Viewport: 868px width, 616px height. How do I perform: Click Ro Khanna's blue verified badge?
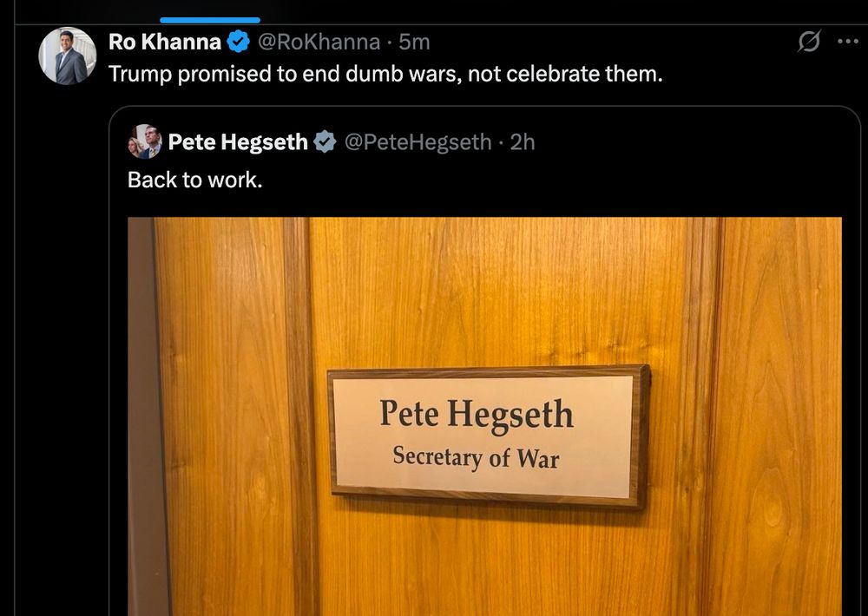[238, 42]
